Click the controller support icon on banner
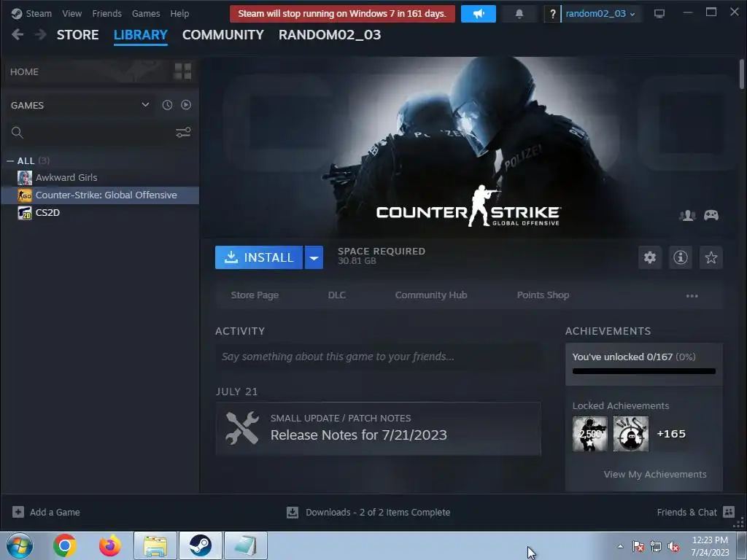The image size is (747, 560). click(x=711, y=215)
